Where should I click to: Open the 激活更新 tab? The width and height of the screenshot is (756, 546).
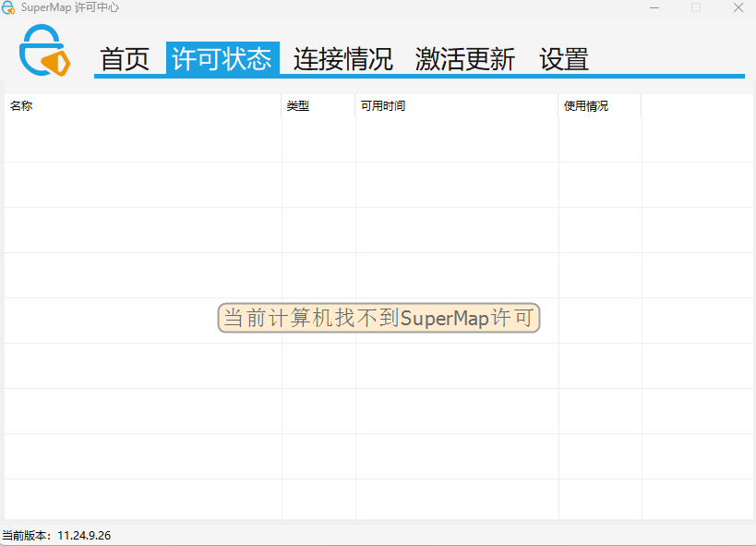pyautogui.click(x=465, y=59)
